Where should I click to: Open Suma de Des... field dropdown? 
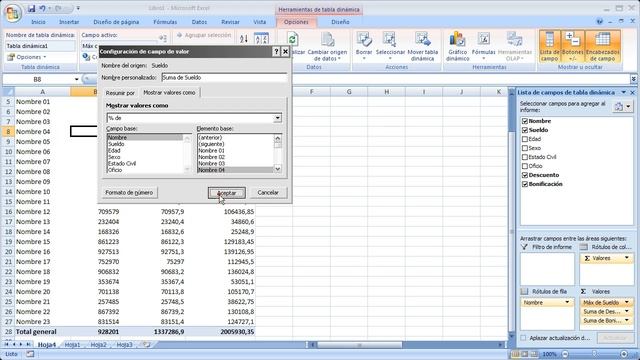click(627, 311)
